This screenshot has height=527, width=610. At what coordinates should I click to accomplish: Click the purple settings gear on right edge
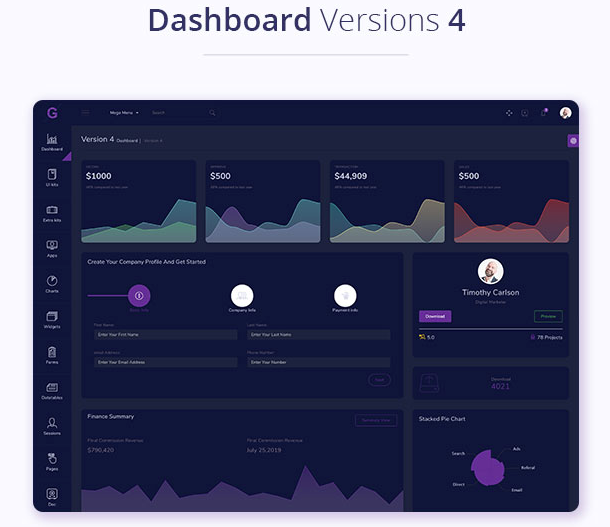point(573,141)
